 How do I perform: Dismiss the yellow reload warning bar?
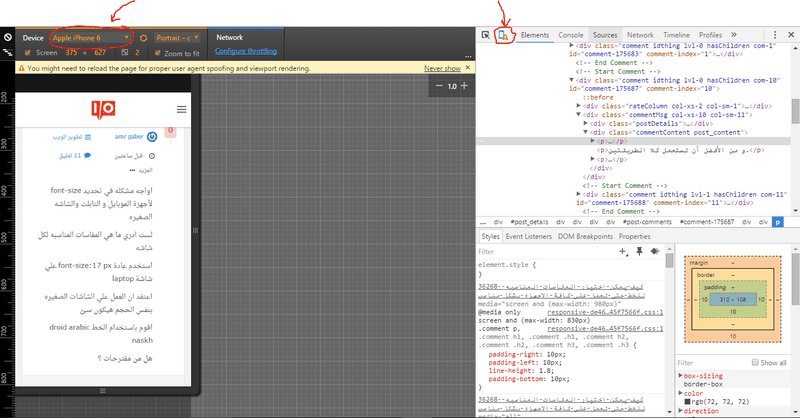(469, 68)
